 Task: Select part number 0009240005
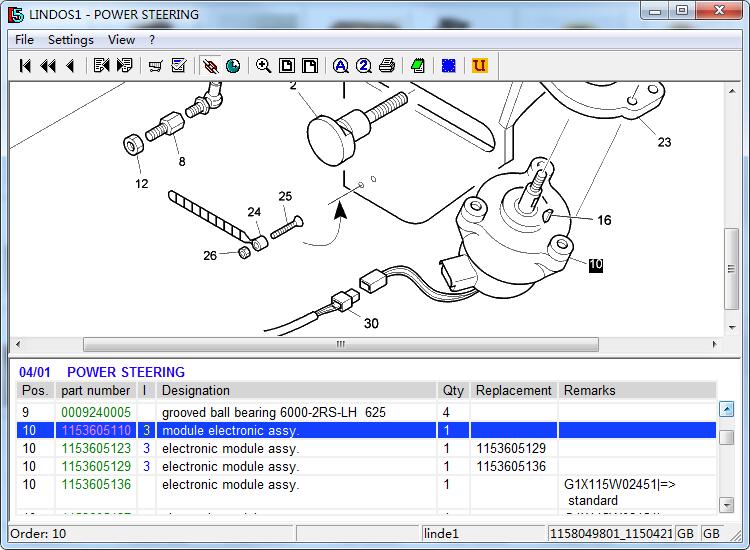[96, 412]
